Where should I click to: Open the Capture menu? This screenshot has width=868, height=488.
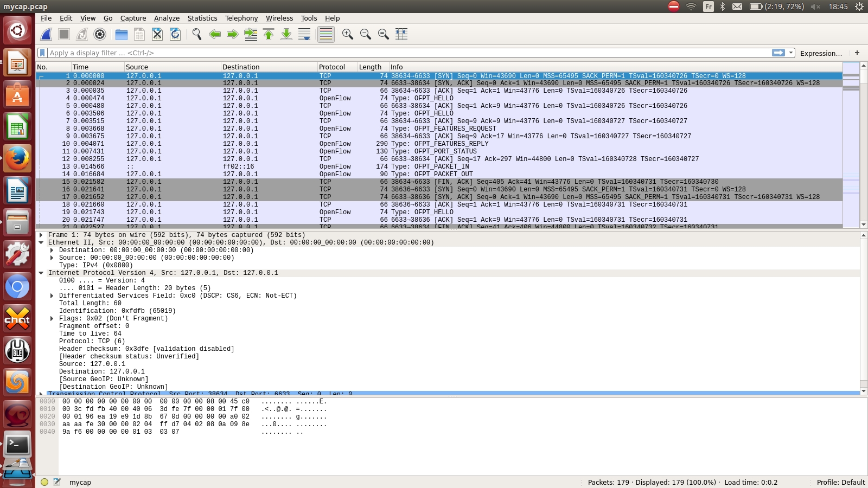(133, 18)
